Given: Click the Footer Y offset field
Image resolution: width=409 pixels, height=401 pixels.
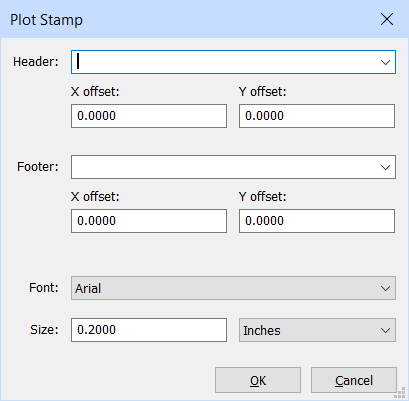Looking at the screenshot, I should (x=317, y=221).
